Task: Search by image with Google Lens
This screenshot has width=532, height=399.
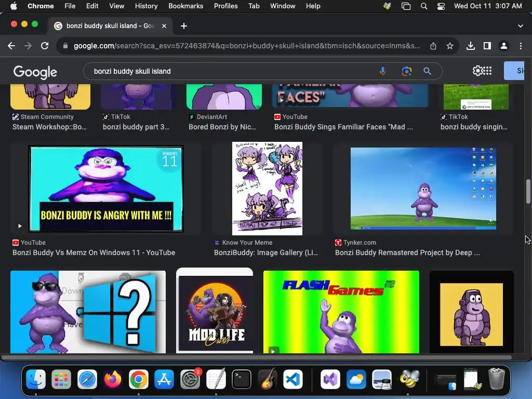Action: pyautogui.click(x=406, y=71)
